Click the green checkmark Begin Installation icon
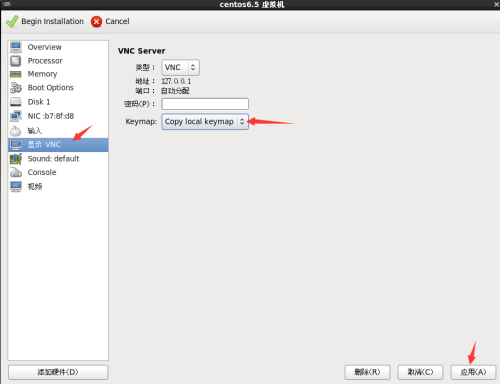The height and width of the screenshot is (384, 500). coord(12,21)
